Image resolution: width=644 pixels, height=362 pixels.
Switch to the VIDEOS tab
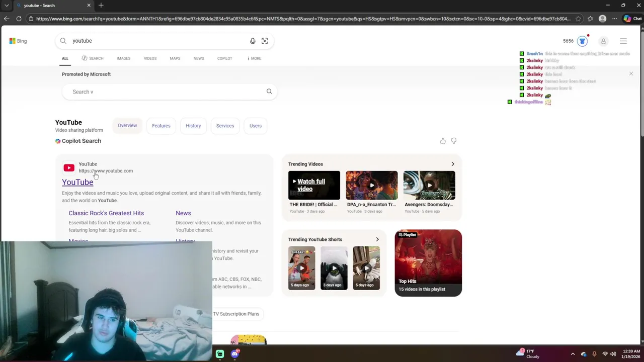pos(150,58)
